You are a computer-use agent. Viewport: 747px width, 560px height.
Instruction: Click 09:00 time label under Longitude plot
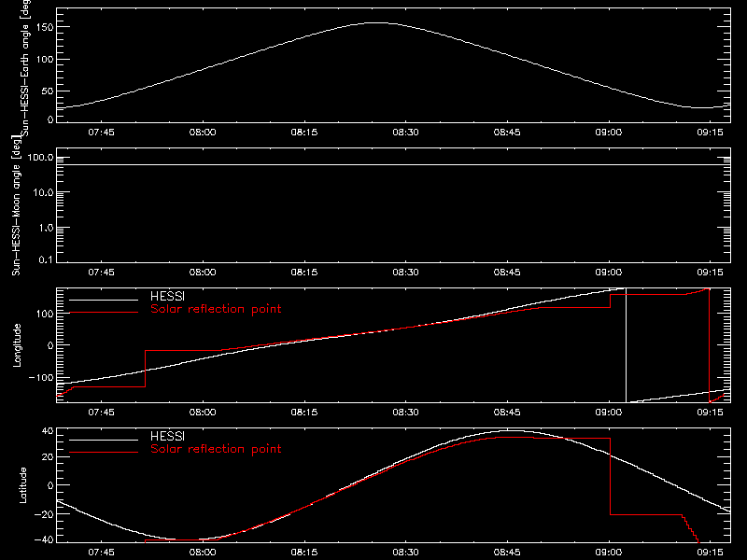pos(609,413)
